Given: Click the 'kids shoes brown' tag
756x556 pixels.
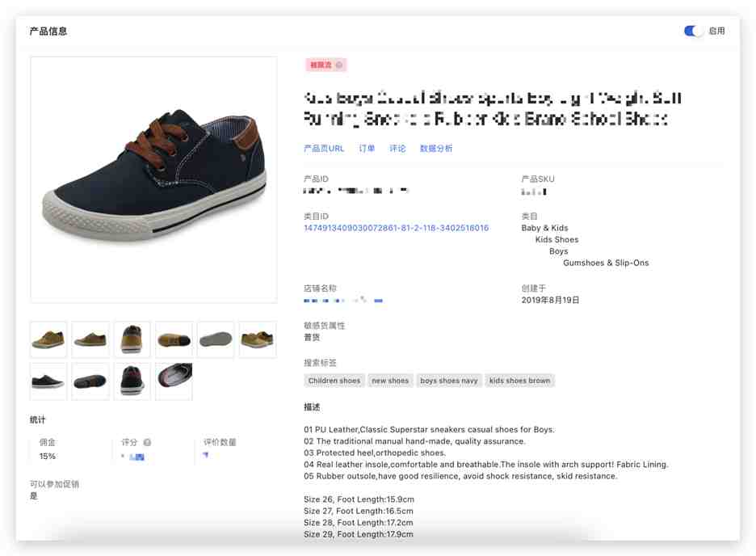Looking at the screenshot, I should (x=520, y=381).
